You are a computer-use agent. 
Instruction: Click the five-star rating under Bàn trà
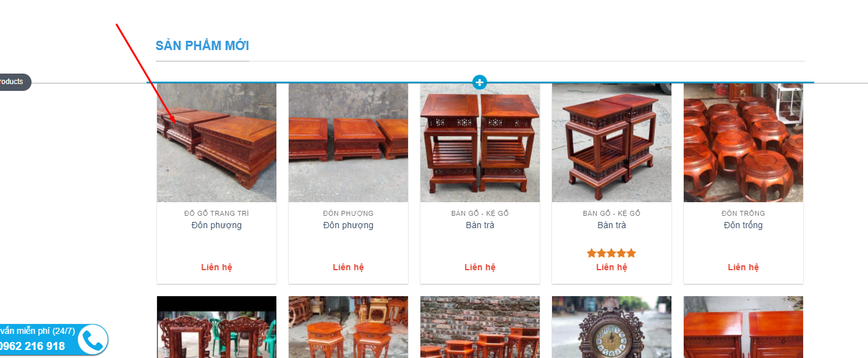(611, 253)
